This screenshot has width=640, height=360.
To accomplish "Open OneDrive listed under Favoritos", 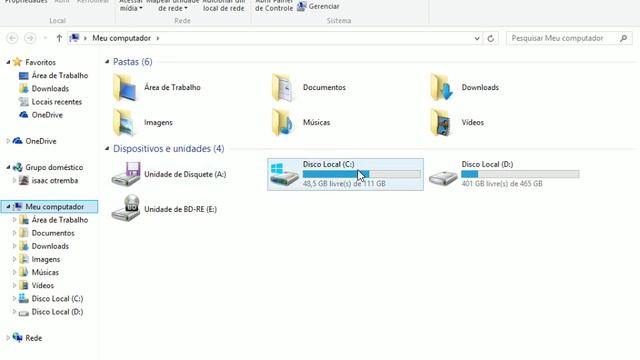I will coord(41,115).
